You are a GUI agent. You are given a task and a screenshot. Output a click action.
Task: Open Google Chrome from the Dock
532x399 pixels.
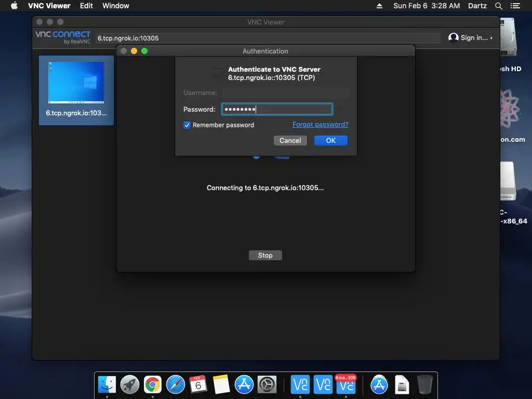pyautogui.click(x=153, y=385)
